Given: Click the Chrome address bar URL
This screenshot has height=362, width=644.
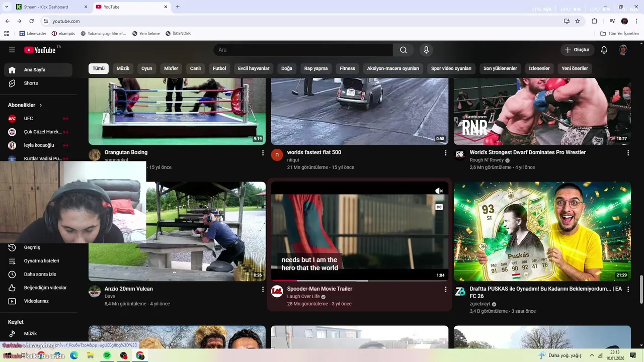Looking at the screenshot, I should click(x=66, y=21).
